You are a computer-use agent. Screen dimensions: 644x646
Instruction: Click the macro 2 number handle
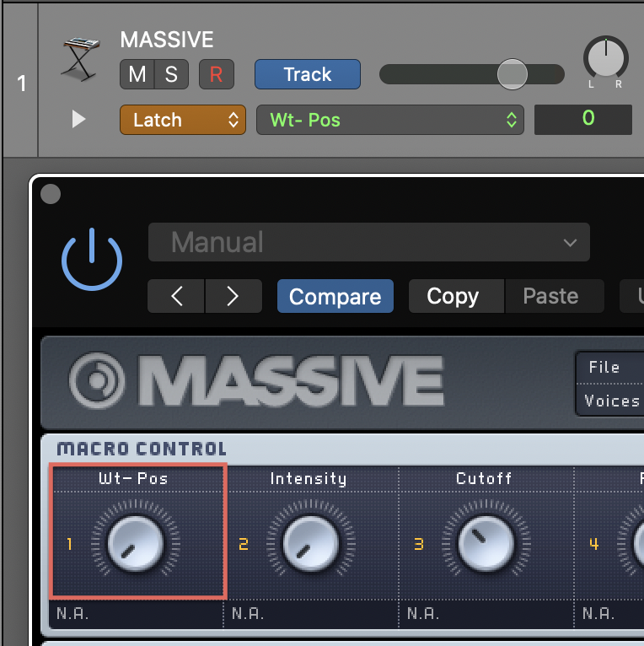click(x=244, y=544)
